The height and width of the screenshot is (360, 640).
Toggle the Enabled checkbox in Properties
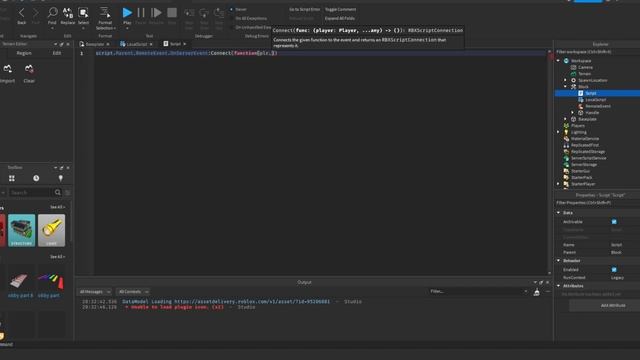(x=614, y=270)
